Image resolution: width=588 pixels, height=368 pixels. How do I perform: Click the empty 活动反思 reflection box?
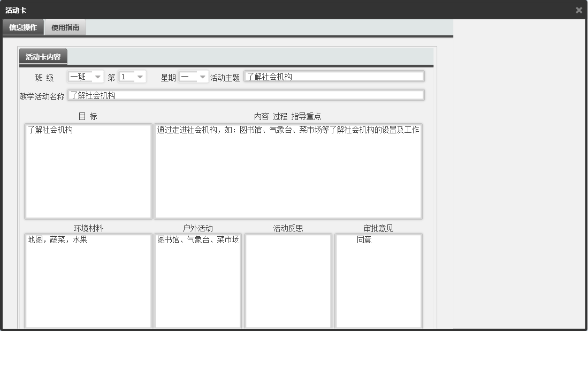288,281
